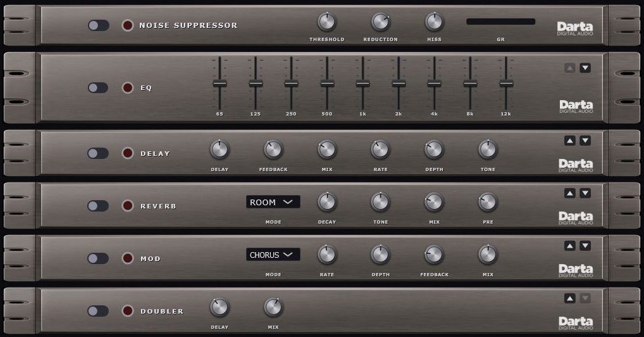The image size is (644, 337).
Task: Click the 125 Hz EQ fader
Action: (x=256, y=84)
